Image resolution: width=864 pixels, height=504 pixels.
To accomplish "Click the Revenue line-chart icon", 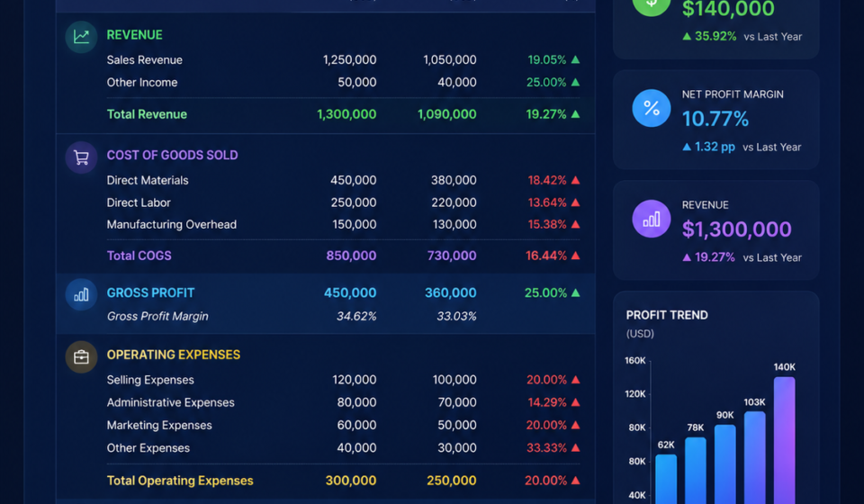I will pos(82,37).
